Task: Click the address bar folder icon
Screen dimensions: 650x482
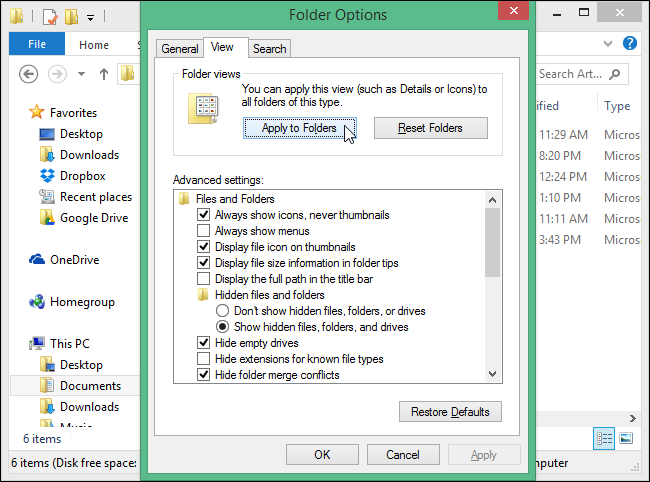Action: click(128, 74)
